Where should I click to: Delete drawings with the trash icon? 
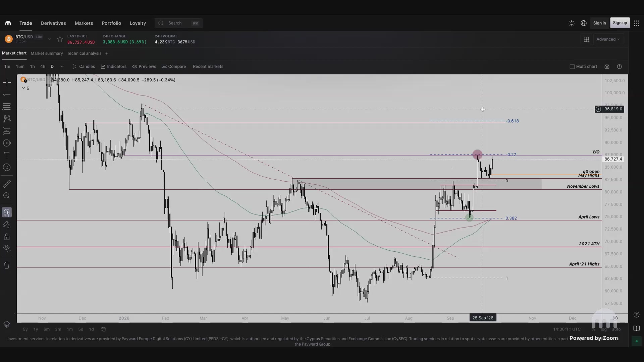click(7, 265)
